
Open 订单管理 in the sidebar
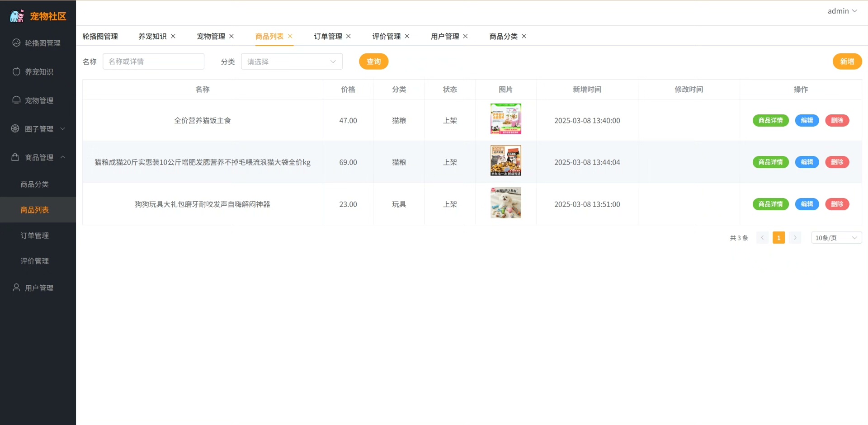[x=35, y=236]
